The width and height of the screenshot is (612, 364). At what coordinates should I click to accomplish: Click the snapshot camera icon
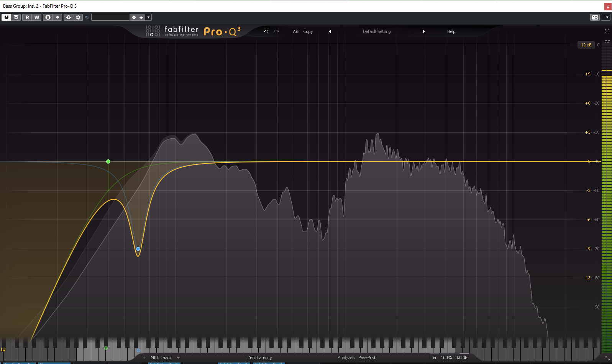[595, 17]
